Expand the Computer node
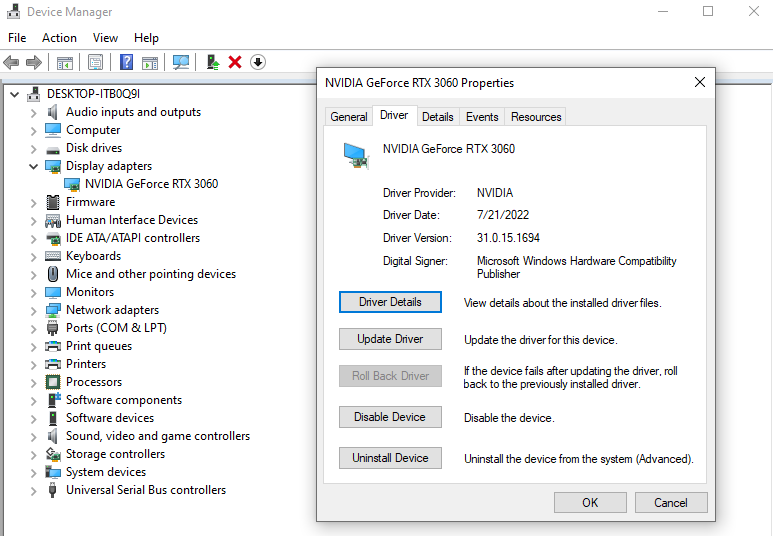Viewport: 773px width, 536px height. point(33,131)
